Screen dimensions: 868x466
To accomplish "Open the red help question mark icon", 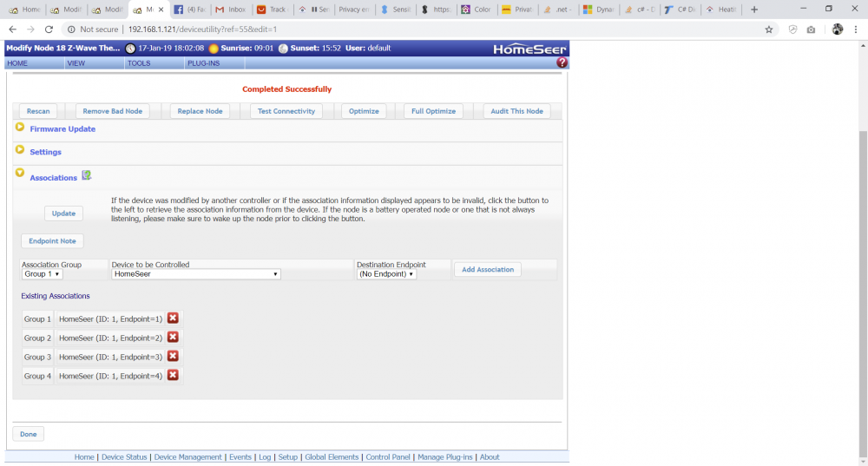I will (x=562, y=63).
